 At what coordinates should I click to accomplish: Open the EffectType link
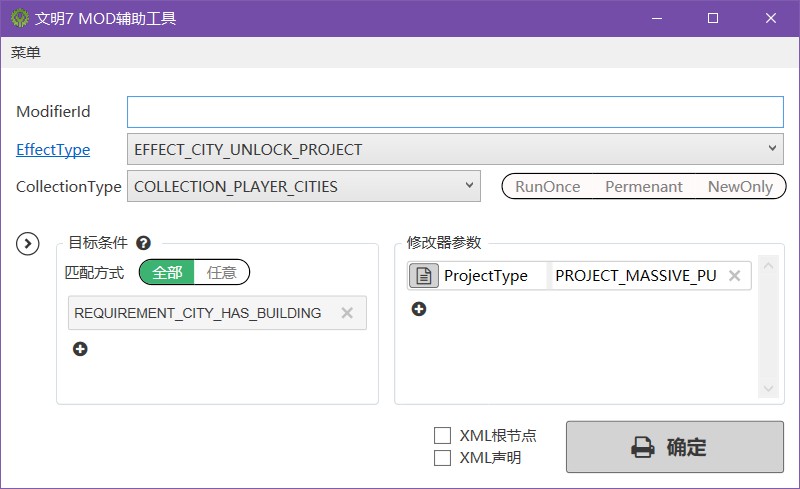coord(53,150)
